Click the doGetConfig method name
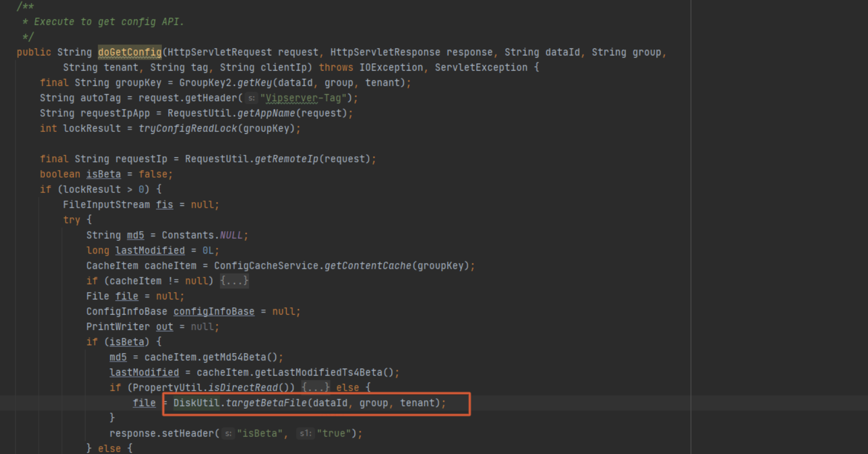Screen dimensions: 868x454 130,52
